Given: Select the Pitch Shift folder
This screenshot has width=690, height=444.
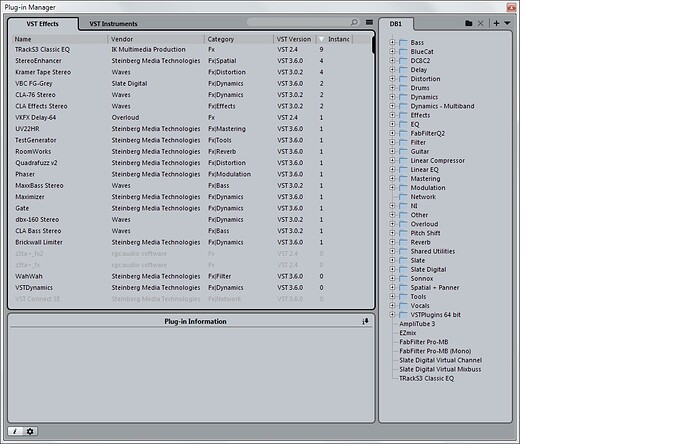Looking at the screenshot, I should [420, 233].
